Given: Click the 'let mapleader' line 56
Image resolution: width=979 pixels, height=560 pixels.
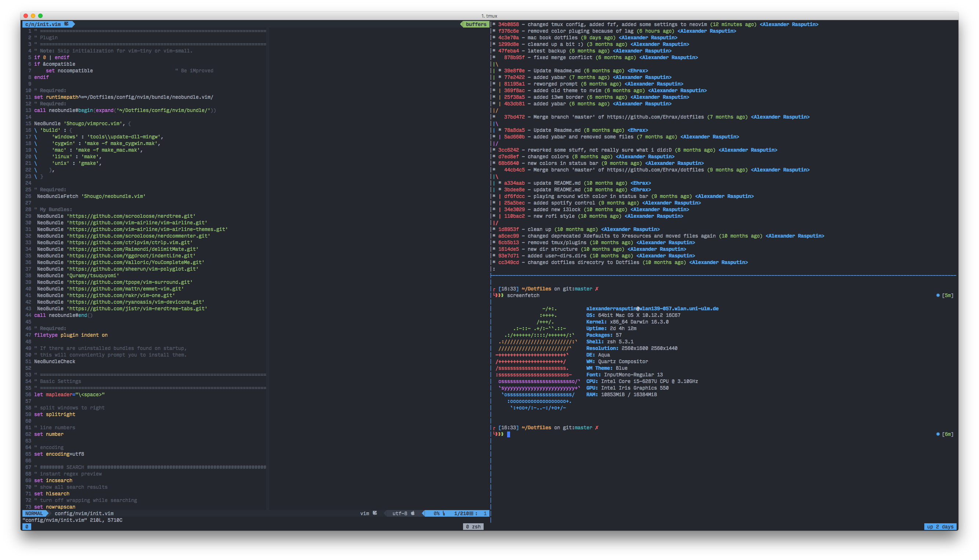Looking at the screenshot, I should (69, 395).
